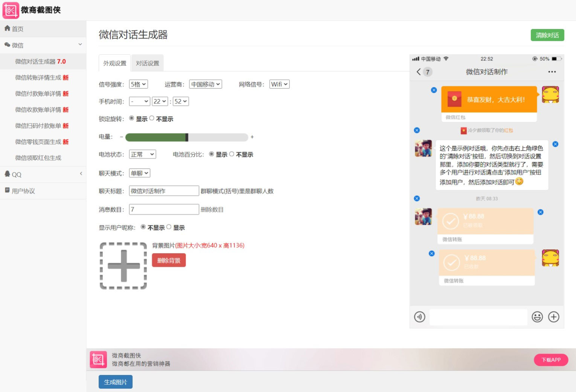This screenshot has width=576, height=392.
Task: Switch to the 外观设置 tab
Action: coord(115,63)
